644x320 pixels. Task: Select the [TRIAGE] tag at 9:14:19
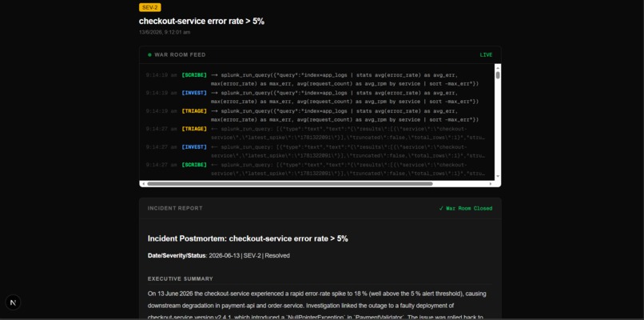pyautogui.click(x=194, y=111)
